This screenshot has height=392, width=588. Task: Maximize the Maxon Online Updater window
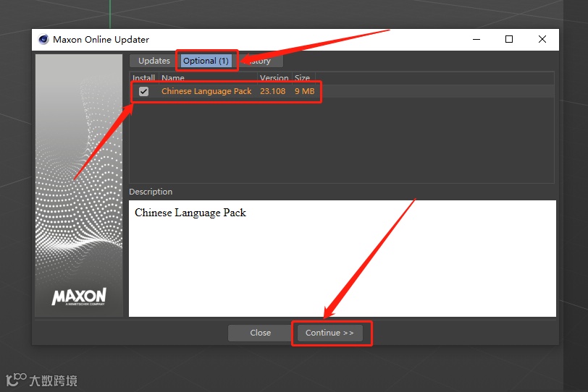(509, 39)
